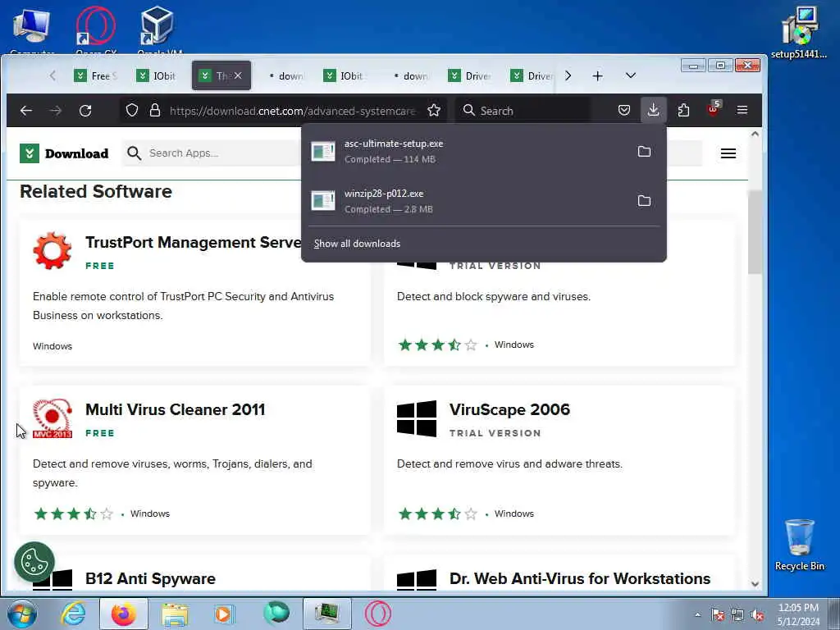Close the active tab

click(x=238, y=75)
